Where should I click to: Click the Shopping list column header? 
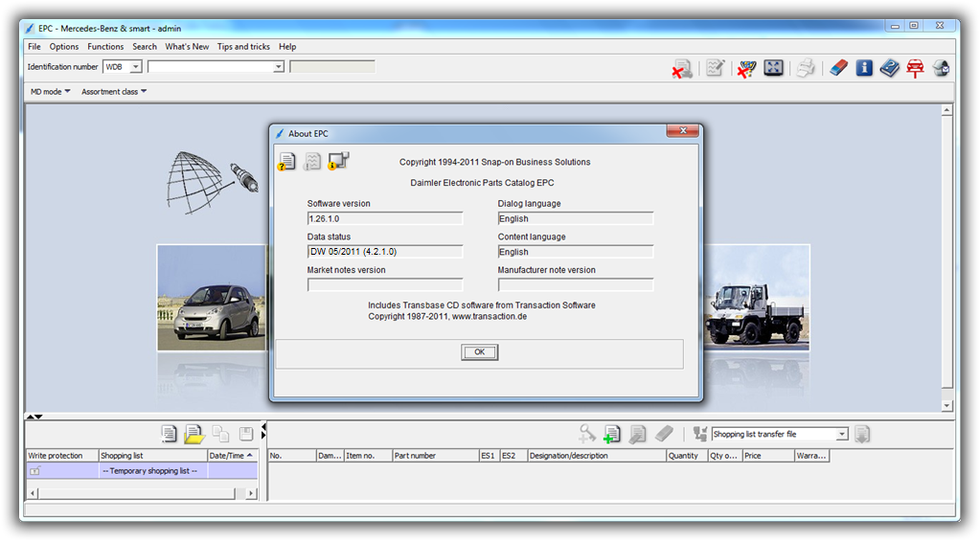[152, 456]
